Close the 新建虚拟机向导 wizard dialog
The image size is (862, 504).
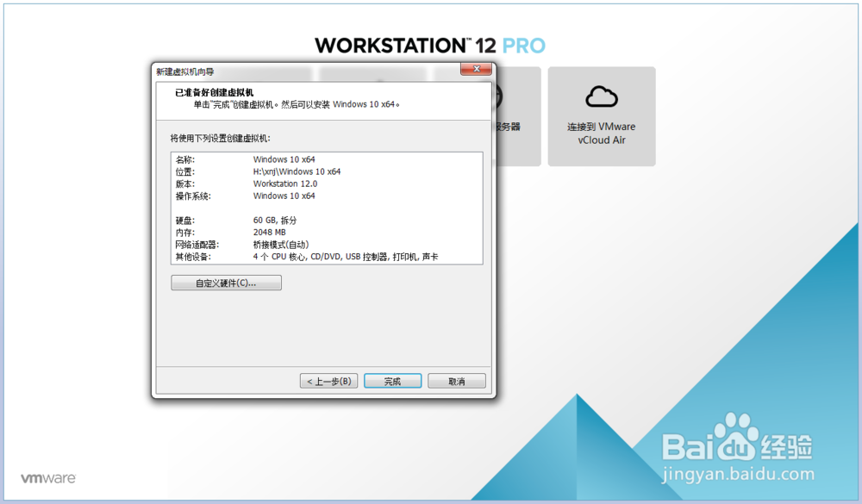477,69
